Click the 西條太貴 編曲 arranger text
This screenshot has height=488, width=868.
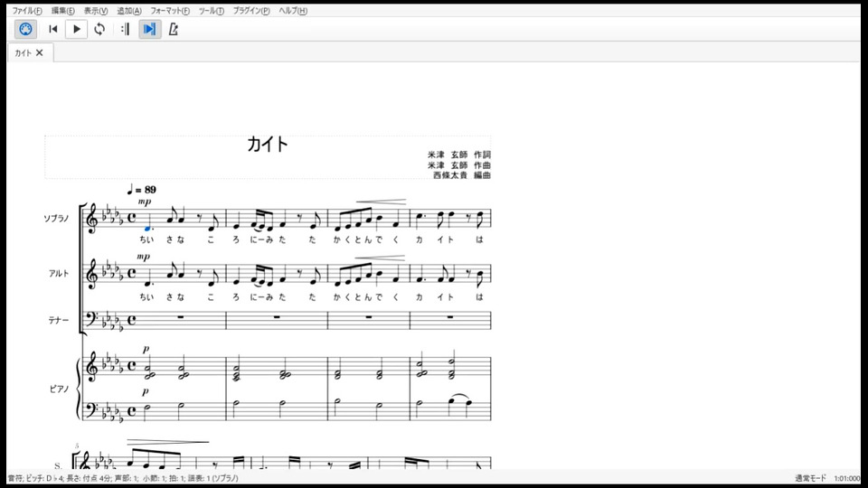[x=462, y=174]
